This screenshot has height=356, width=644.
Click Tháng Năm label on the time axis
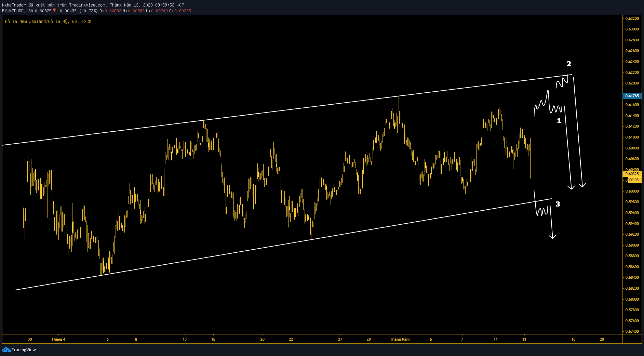pos(399,339)
